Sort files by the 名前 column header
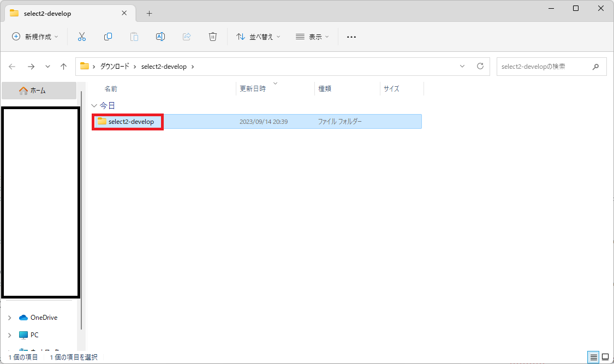The height and width of the screenshot is (364, 614). pyautogui.click(x=111, y=88)
